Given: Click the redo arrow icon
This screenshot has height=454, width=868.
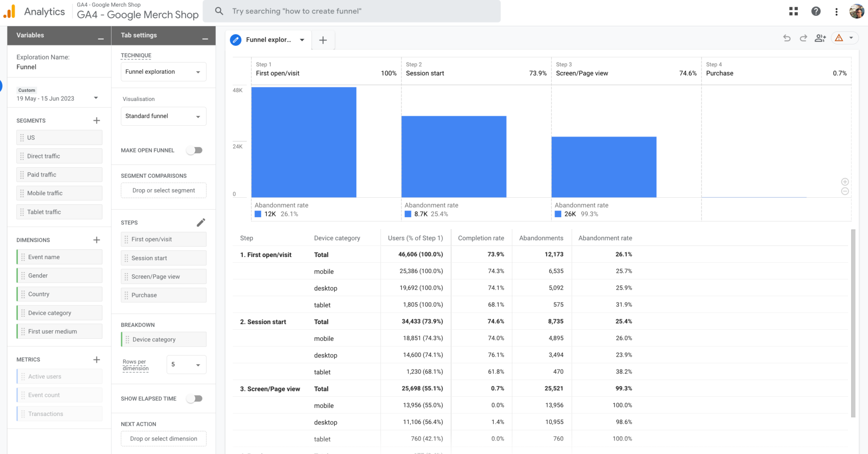Looking at the screenshot, I should [x=803, y=38].
